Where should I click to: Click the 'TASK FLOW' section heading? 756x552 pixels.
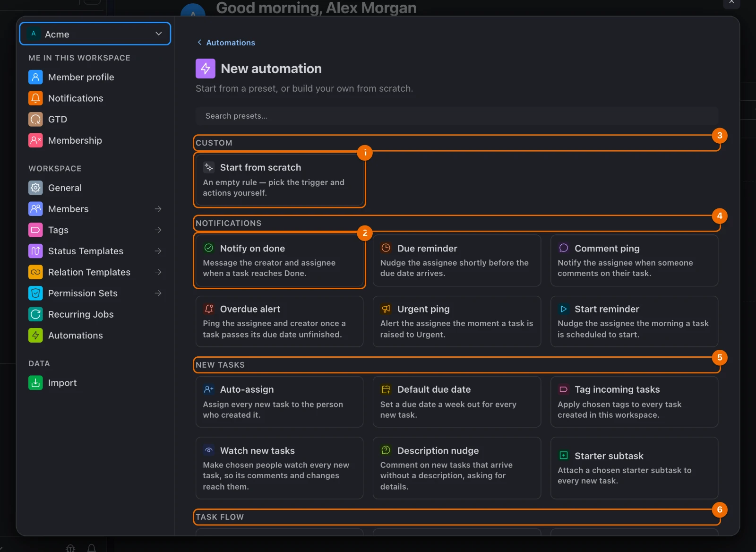click(x=220, y=517)
